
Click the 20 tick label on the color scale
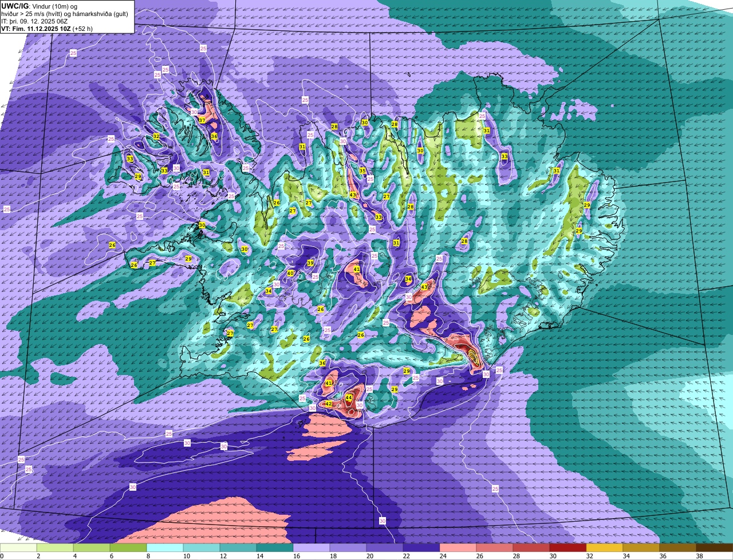pyautogui.click(x=370, y=556)
